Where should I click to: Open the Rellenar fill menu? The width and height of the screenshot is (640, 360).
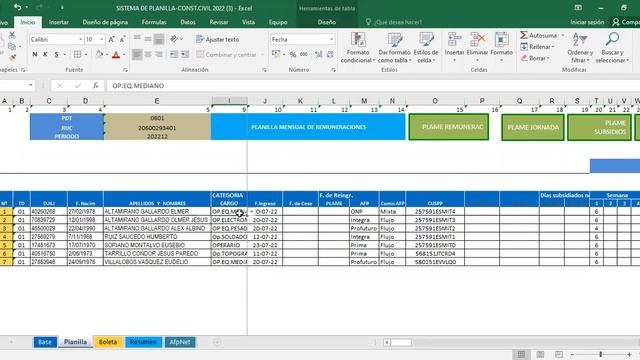537,47
